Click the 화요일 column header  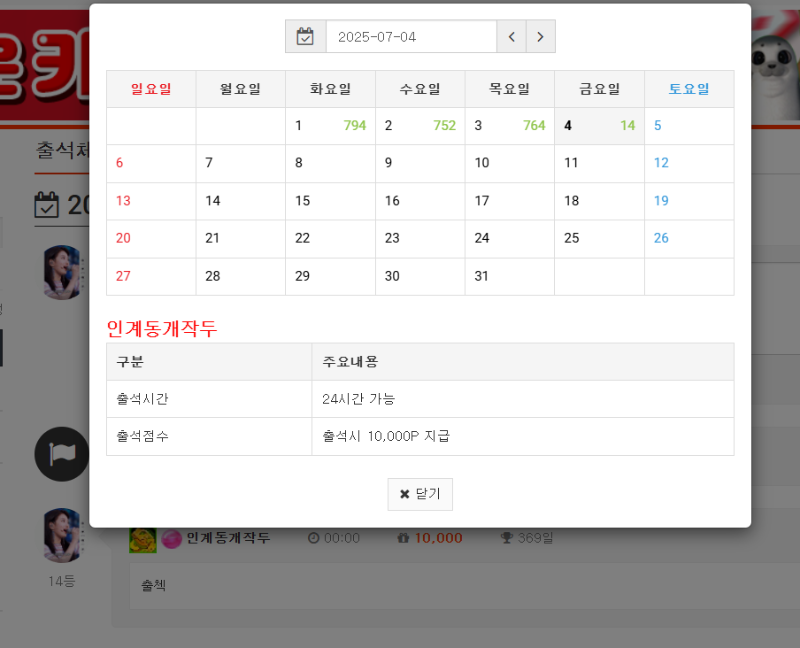pos(331,89)
